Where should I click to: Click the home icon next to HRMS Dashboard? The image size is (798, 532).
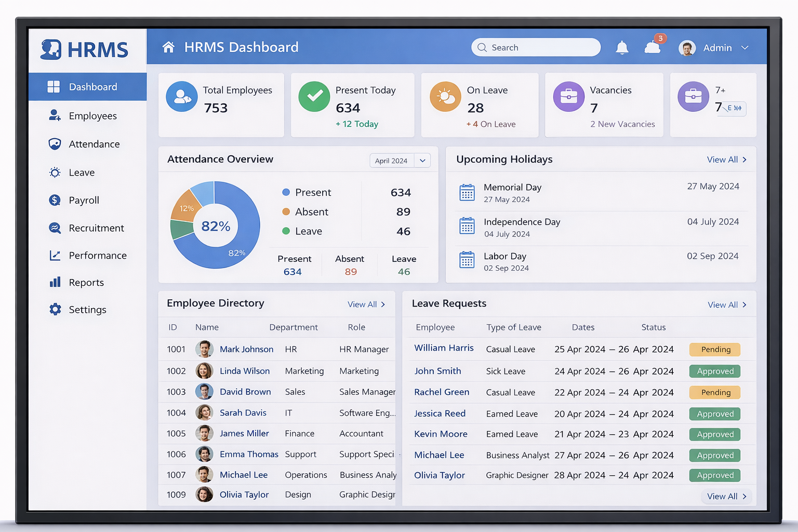pyautogui.click(x=168, y=47)
